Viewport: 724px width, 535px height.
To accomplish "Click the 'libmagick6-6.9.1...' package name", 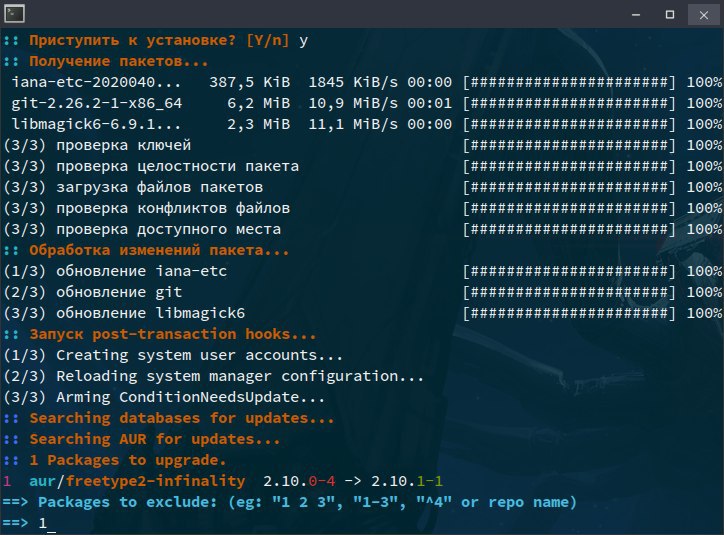I will click(96, 124).
